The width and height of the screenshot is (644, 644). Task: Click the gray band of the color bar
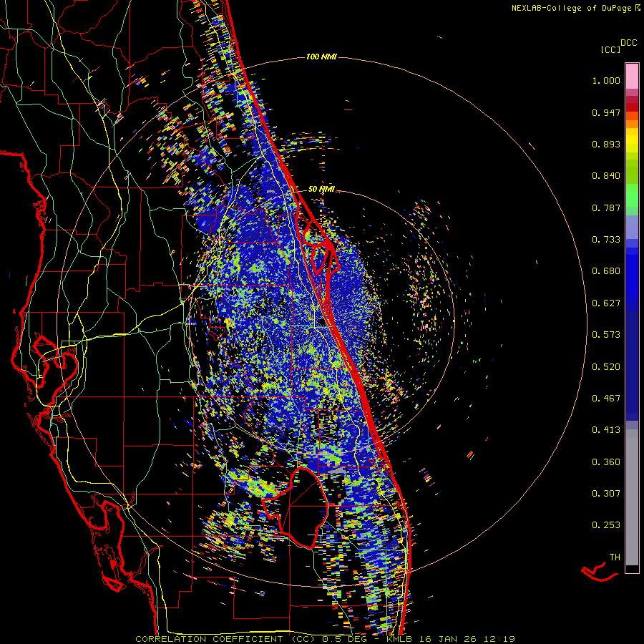pos(632,497)
